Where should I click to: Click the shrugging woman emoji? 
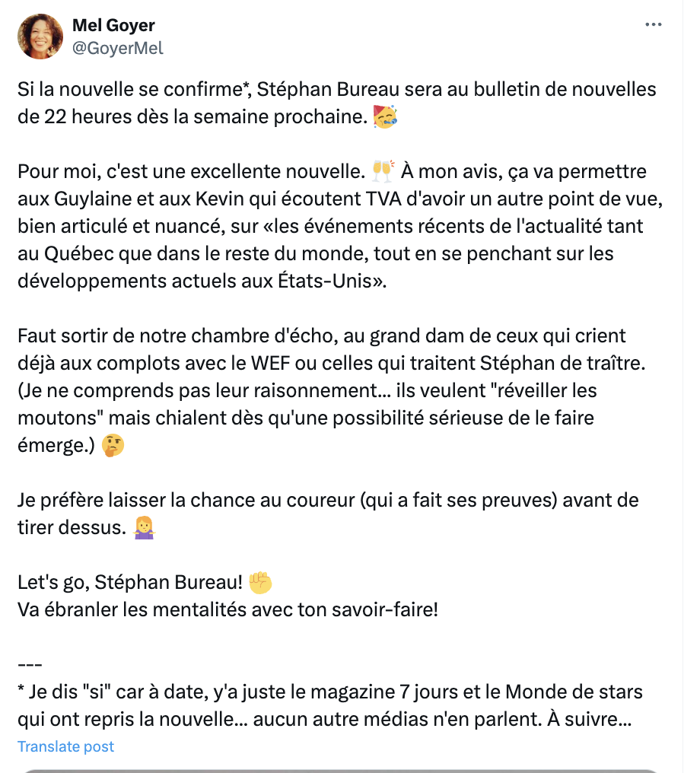pos(145,527)
